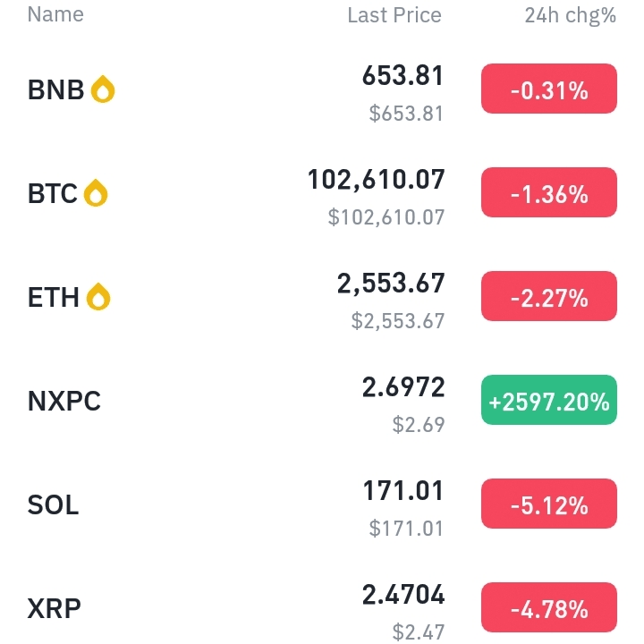Viewport: 644px width, 644px height.
Task: Tap the SOL -5.12% change badge
Action: [549, 504]
